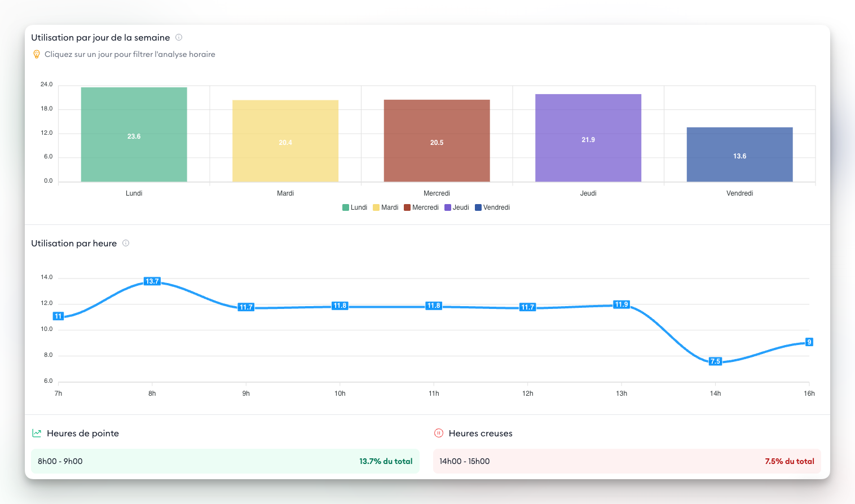The image size is (855, 504).
Task: Click the 'Utilisation par heure' title
Action: pos(74,244)
